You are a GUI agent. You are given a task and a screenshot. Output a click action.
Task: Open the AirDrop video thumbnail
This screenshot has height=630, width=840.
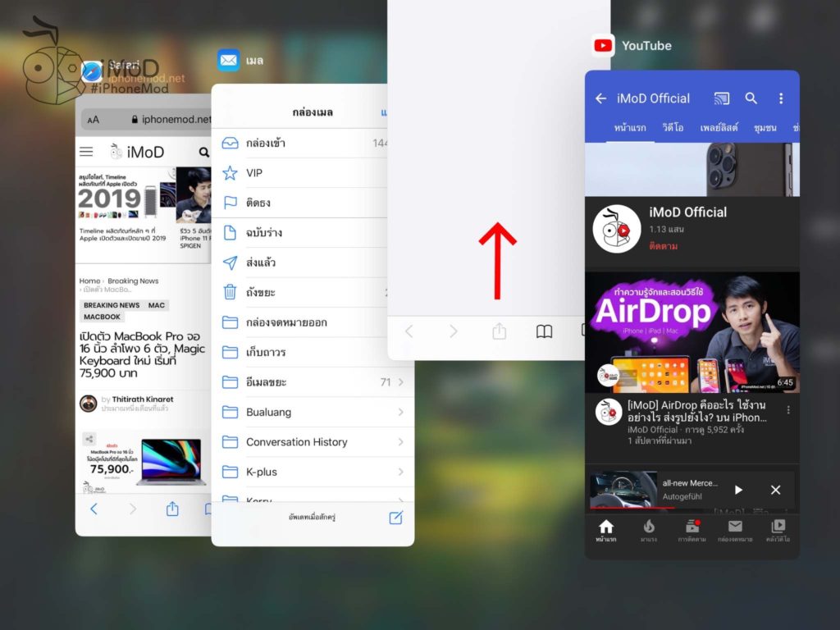(x=692, y=332)
